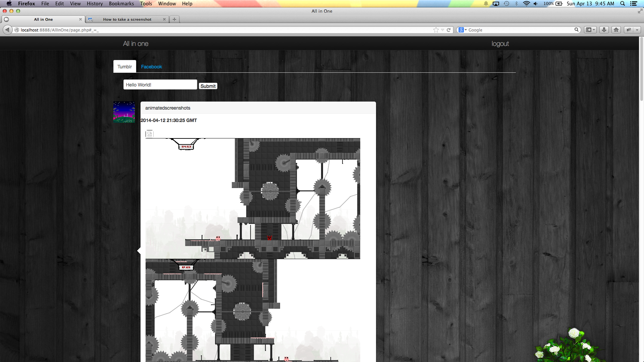Click the 2014-04-12 21:30:25 GMT timestamp
Viewport: 644px width, 362px height.
[169, 120]
